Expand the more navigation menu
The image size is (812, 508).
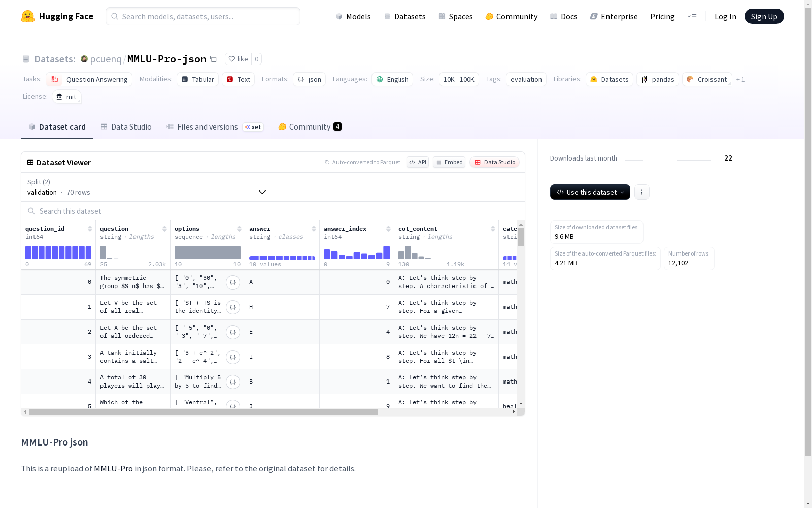point(692,16)
